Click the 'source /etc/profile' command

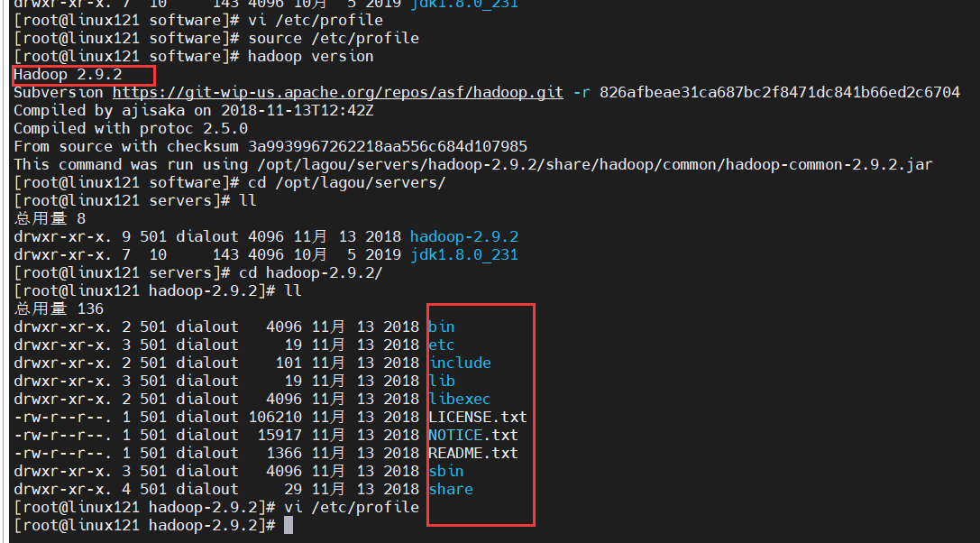(x=334, y=38)
